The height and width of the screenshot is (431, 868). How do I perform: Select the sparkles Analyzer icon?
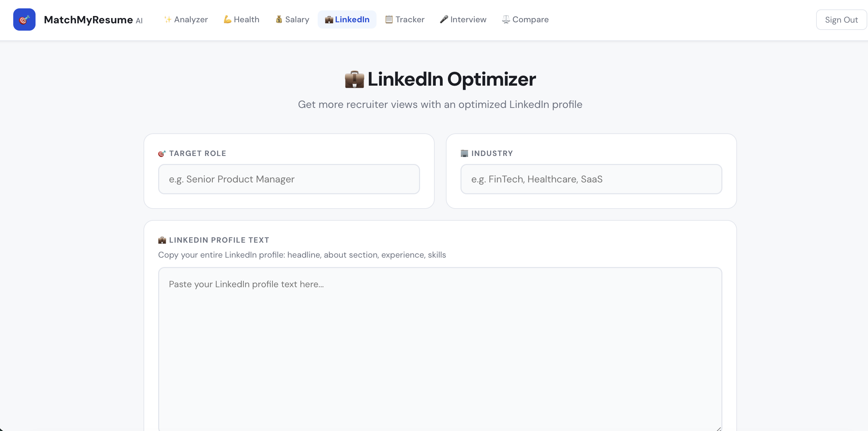pos(168,19)
